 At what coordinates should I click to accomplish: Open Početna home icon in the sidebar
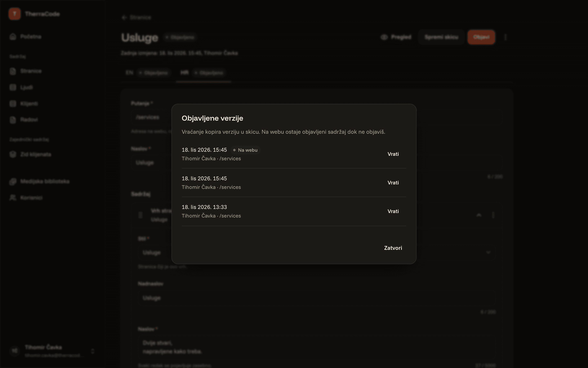coord(13,37)
